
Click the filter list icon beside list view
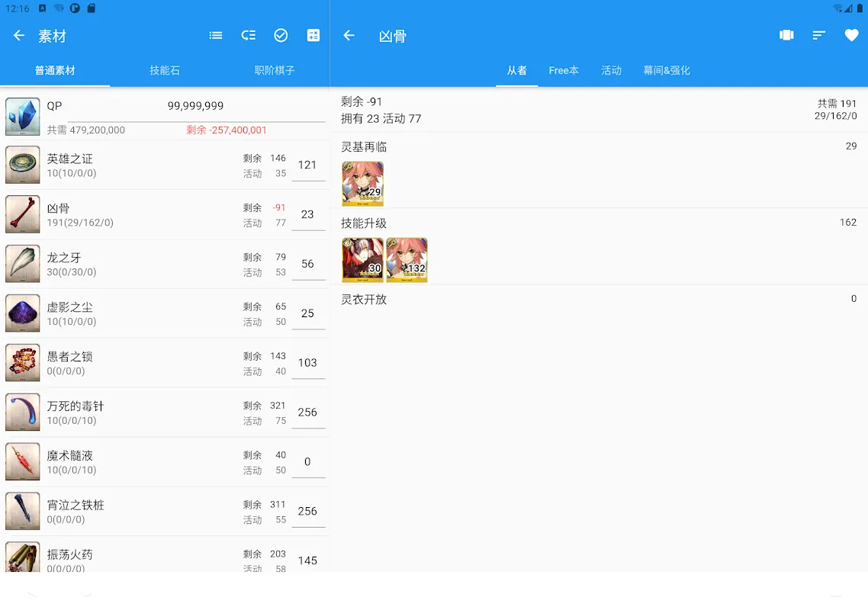tap(249, 36)
